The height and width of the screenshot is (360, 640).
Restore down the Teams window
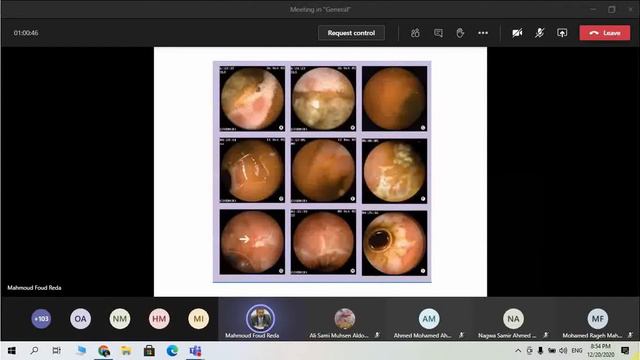611,9
